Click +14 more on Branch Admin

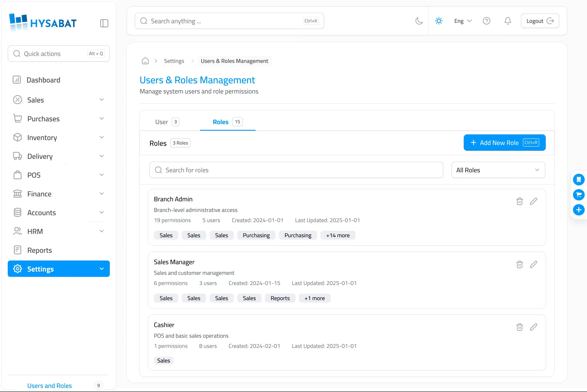(x=338, y=235)
